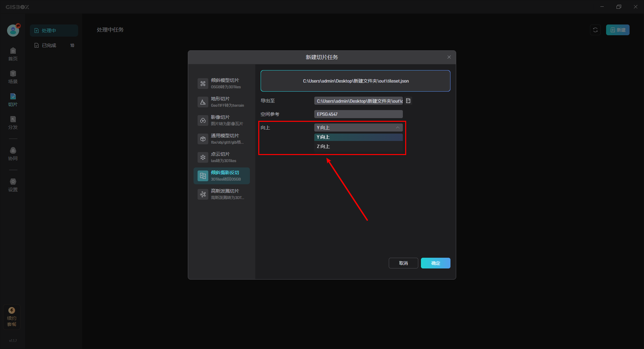Viewport: 644px width, 349px height.
Task: Click the 倾斜模型切片 icon
Action: click(203, 84)
